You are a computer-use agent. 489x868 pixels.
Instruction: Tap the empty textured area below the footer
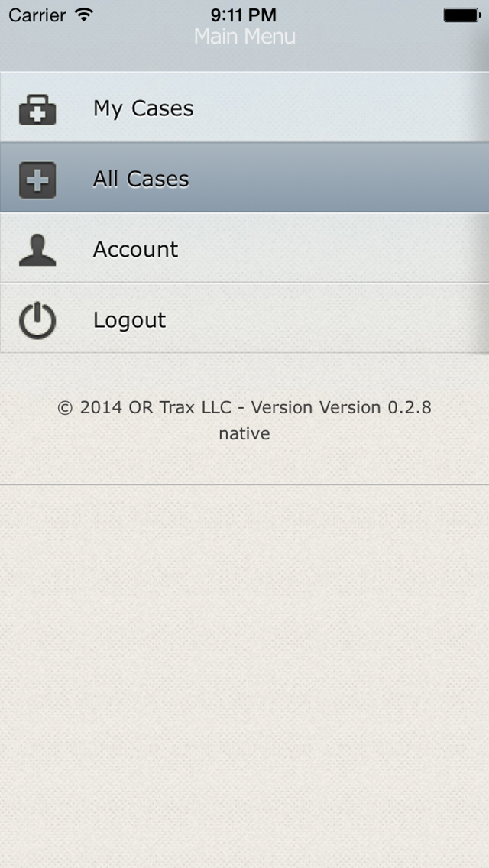pyautogui.click(x=244, y=675)
